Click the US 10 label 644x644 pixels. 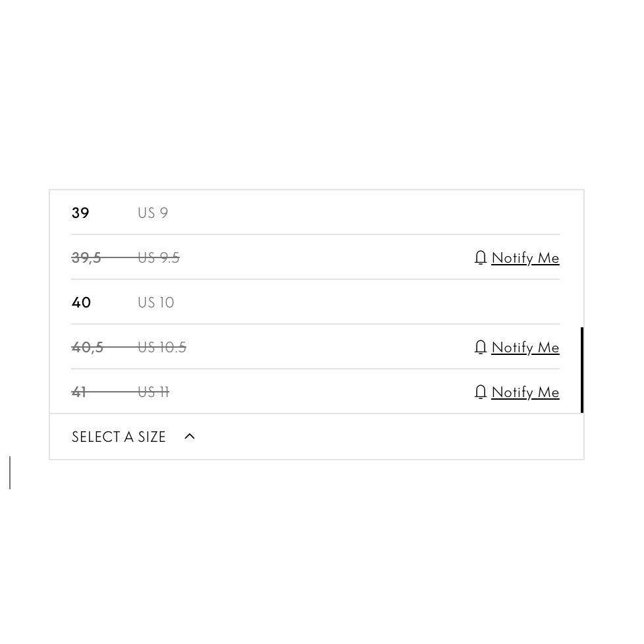(x=155, y=302)
